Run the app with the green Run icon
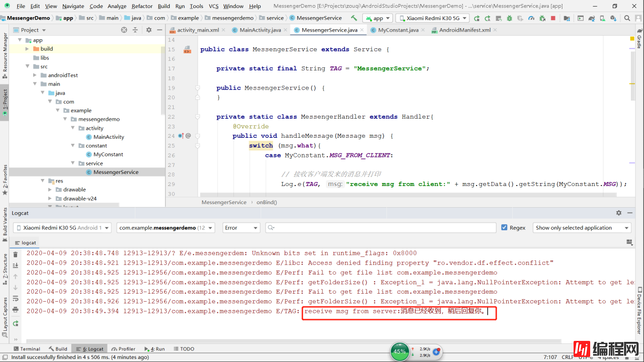The image size is (644, 362). (x=476, y=18)
